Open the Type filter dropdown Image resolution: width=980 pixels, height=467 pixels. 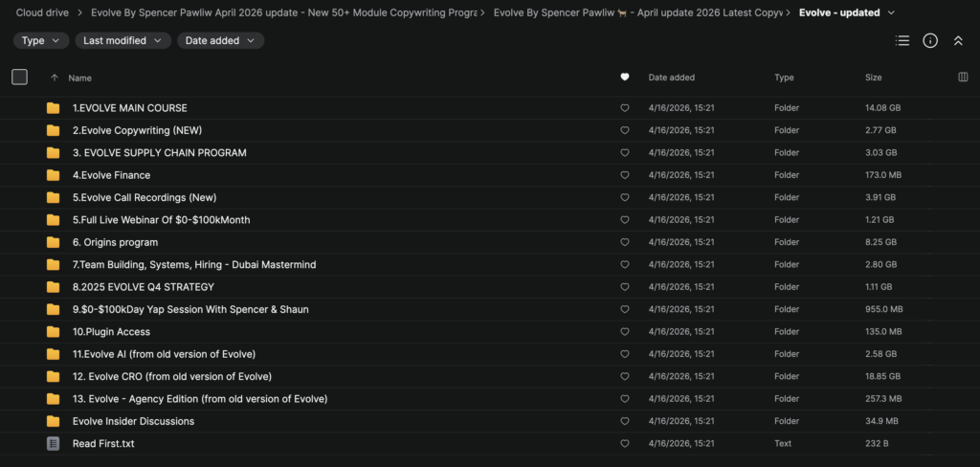[x=41, y=41]
